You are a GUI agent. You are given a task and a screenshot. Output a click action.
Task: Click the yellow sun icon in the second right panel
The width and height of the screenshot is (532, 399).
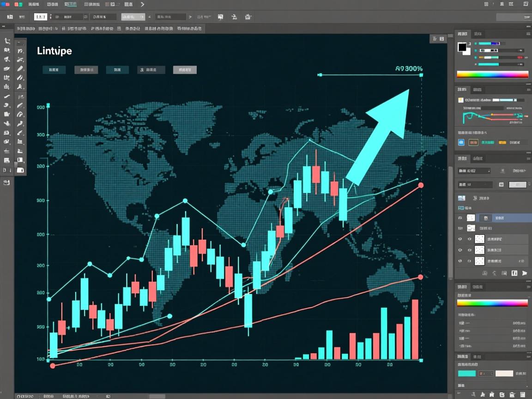tap(460, 100)
